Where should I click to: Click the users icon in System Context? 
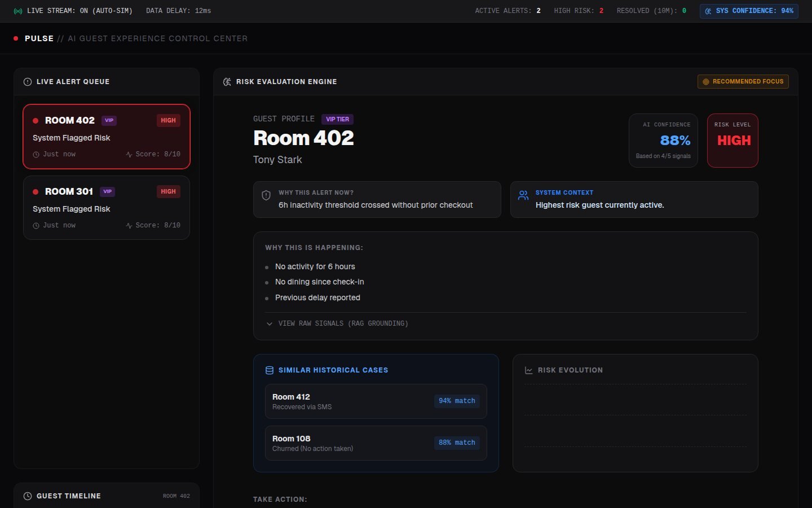523,195
